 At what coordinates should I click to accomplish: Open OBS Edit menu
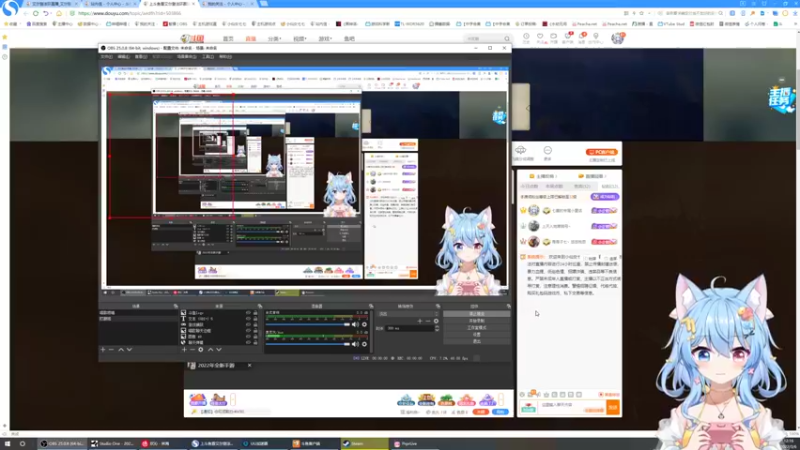(x=123, y=57)
